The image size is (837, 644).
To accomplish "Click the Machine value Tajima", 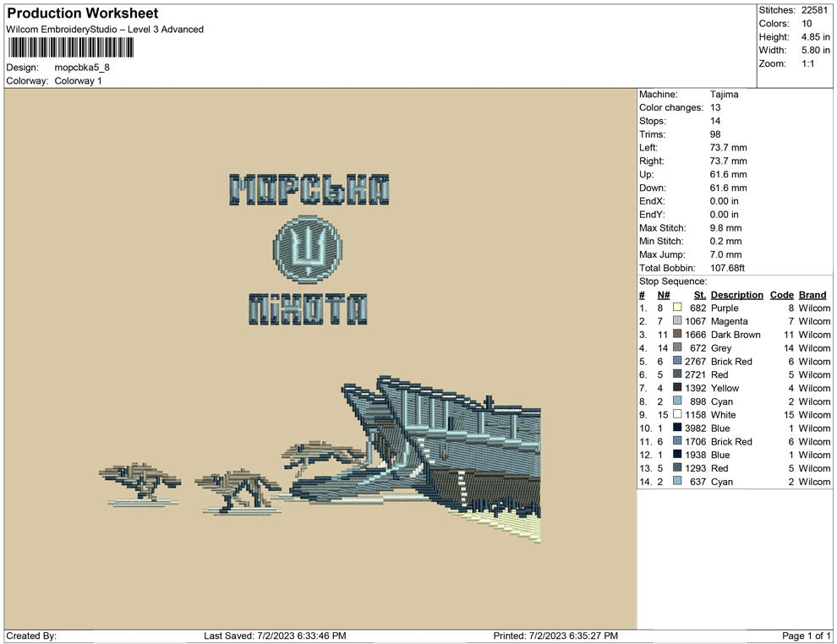I will pos(724,95).
